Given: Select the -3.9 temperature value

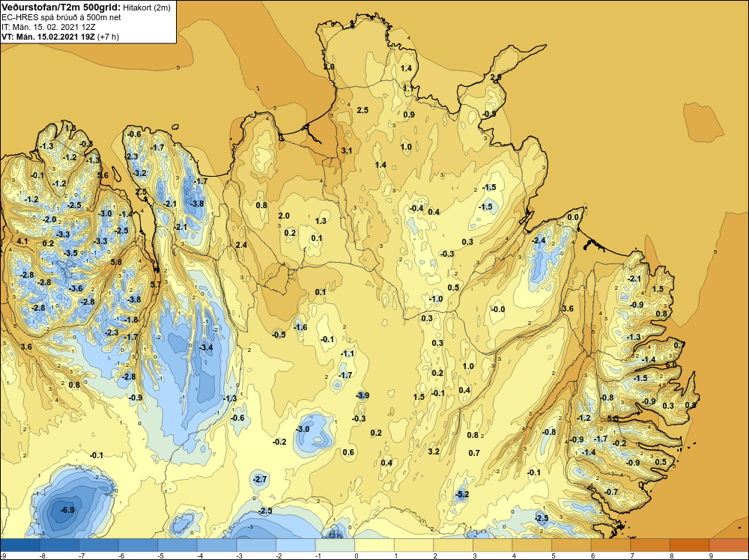Looking at the screenshot, I should coord(363,395).
